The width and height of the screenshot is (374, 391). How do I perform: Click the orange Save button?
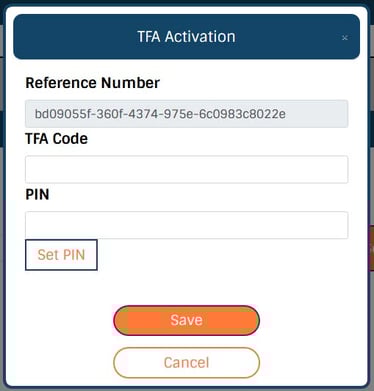tap(187, 320)
